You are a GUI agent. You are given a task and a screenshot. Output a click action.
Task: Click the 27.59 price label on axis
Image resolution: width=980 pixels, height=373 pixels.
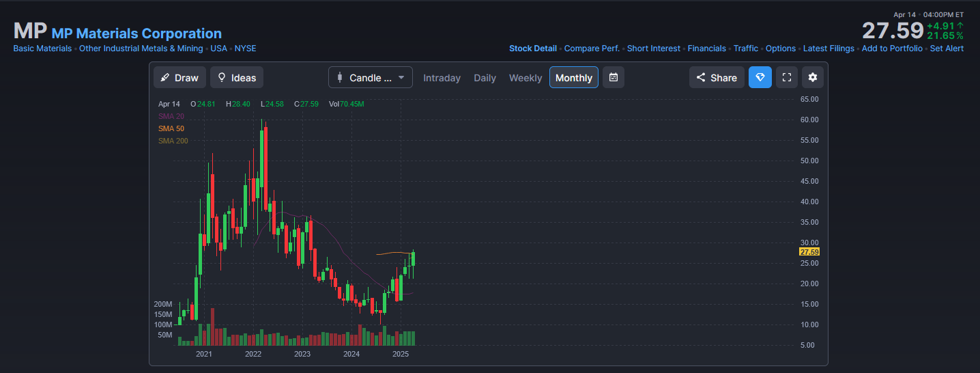pos(809,252)
